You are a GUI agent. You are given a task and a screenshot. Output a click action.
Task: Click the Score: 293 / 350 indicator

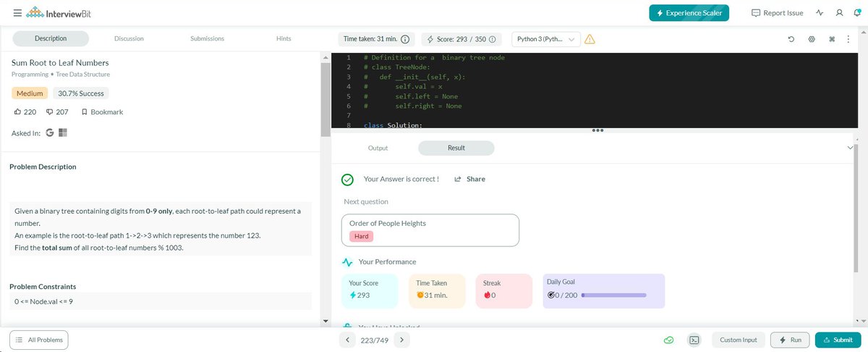[461, 39]
